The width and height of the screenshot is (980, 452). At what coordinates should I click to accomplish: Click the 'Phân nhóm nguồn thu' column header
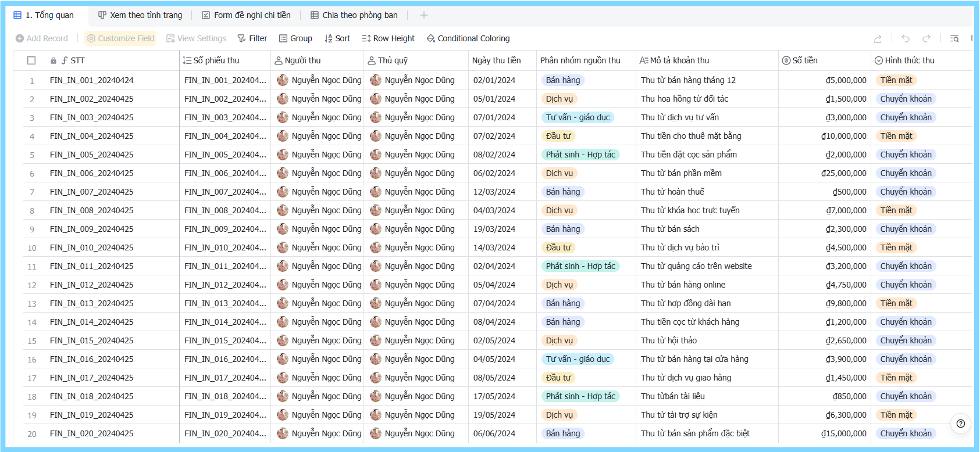586,60
